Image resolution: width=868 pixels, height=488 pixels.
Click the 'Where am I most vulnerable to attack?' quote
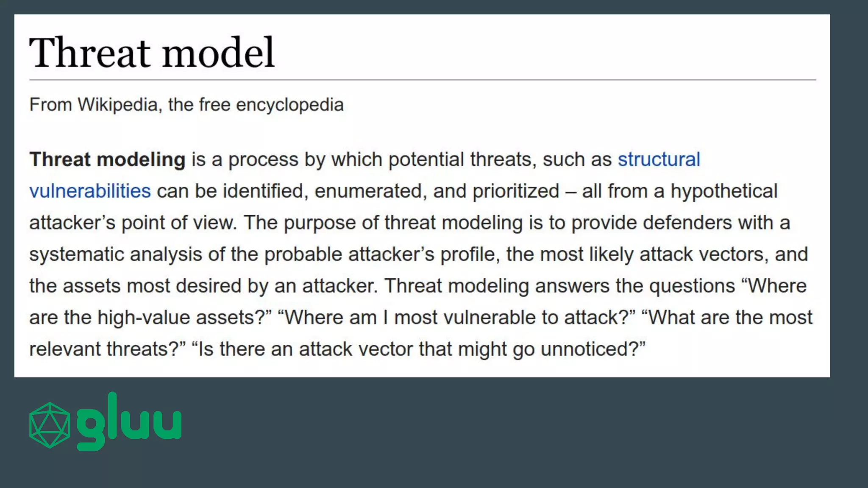pyautogui.click(x=456, y=318)
